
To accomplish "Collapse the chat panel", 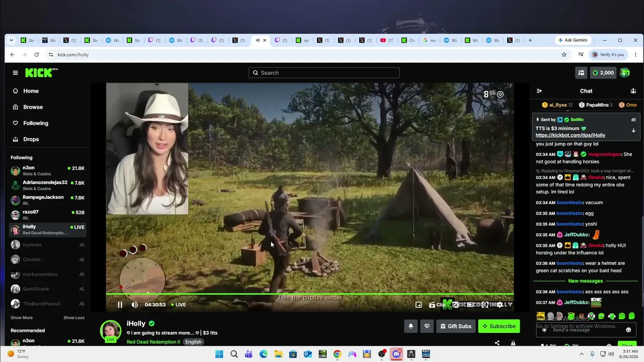I will tap(539, 91).
